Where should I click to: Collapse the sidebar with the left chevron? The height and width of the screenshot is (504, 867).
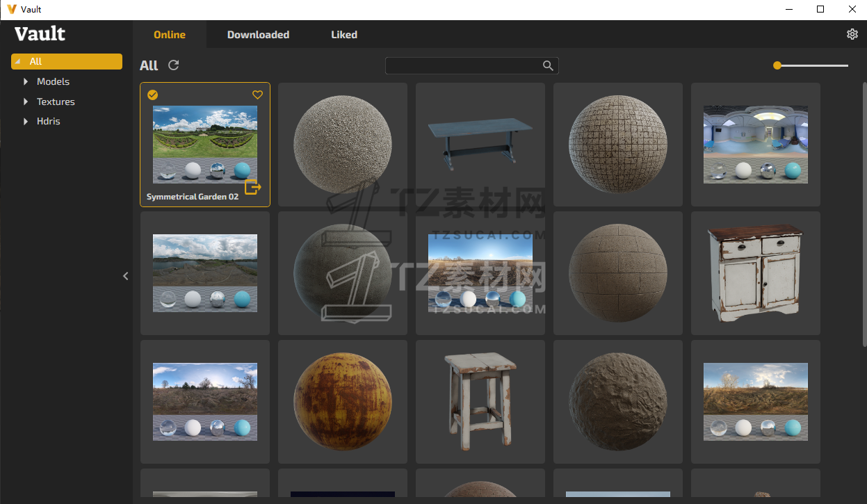126,276
